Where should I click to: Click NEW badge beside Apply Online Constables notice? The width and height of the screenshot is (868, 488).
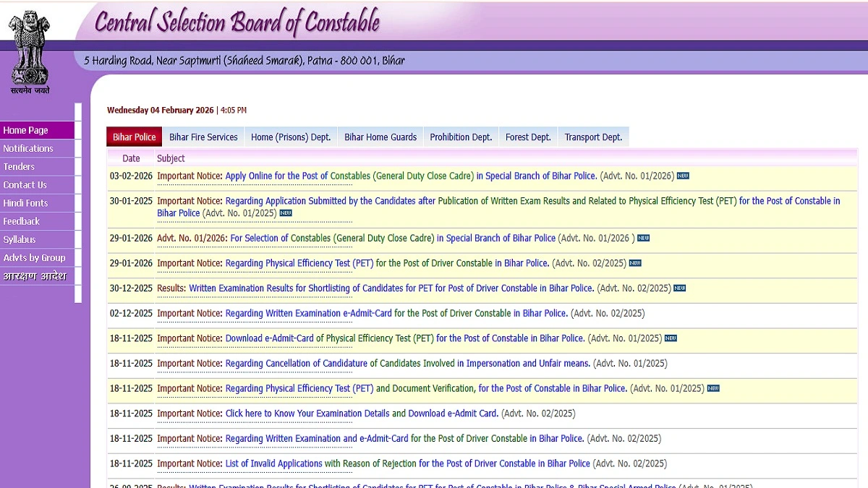[x=682, y=176]
